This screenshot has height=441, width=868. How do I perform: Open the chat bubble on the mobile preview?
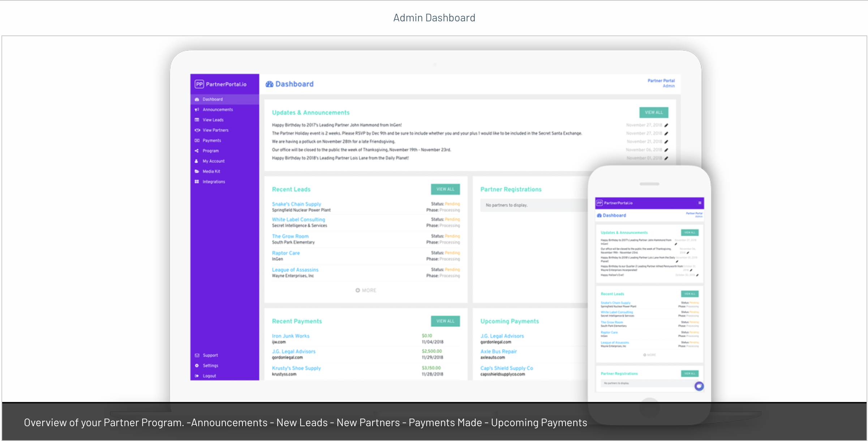[699, 386]
